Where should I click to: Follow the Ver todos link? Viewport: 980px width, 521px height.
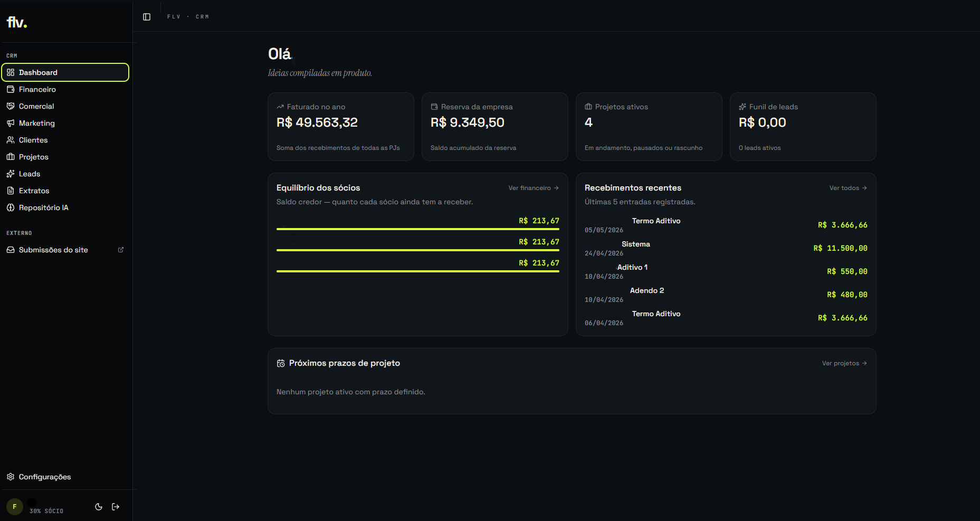coord(848,188)
